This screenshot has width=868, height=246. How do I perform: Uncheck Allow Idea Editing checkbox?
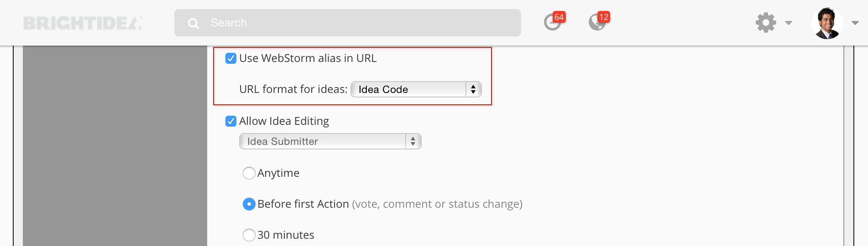(x=231, y=121)
